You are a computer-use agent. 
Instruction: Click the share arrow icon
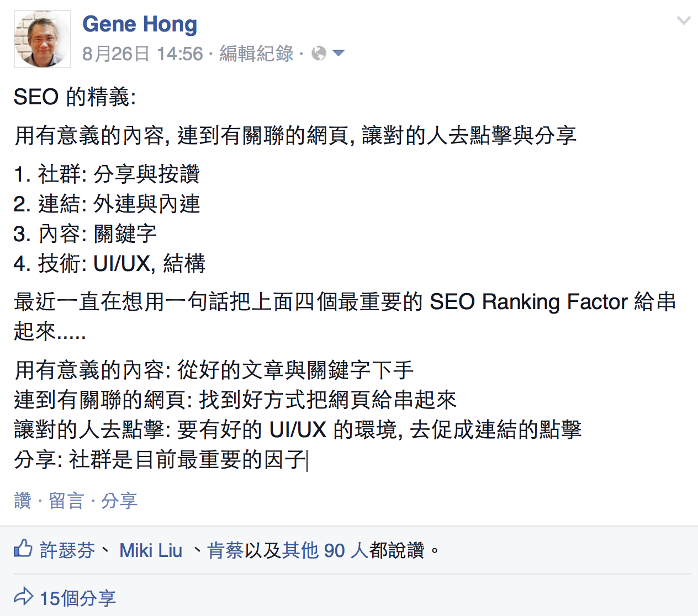(23, 596)
